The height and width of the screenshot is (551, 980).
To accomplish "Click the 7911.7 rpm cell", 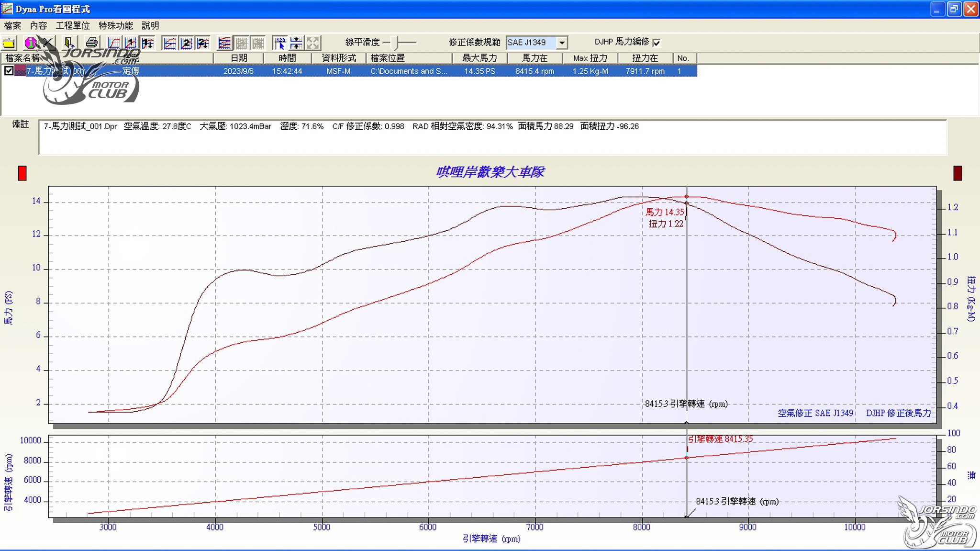I will (x=645, y=71).
